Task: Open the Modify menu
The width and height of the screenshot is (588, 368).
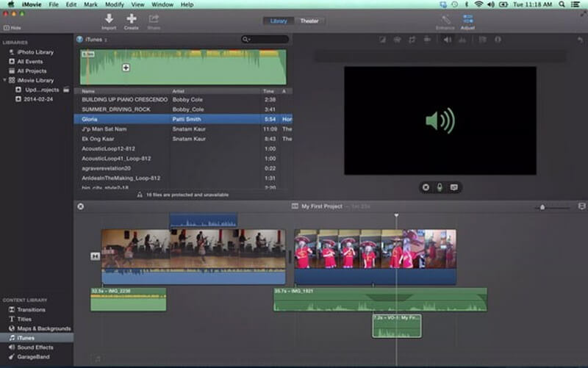Action: 115,4
